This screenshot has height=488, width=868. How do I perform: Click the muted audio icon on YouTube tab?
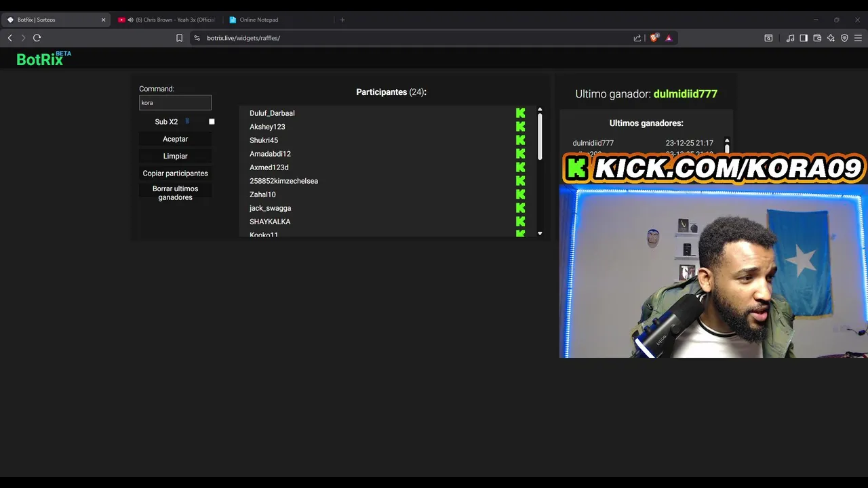pyautogui.click(x=130, y=20)
